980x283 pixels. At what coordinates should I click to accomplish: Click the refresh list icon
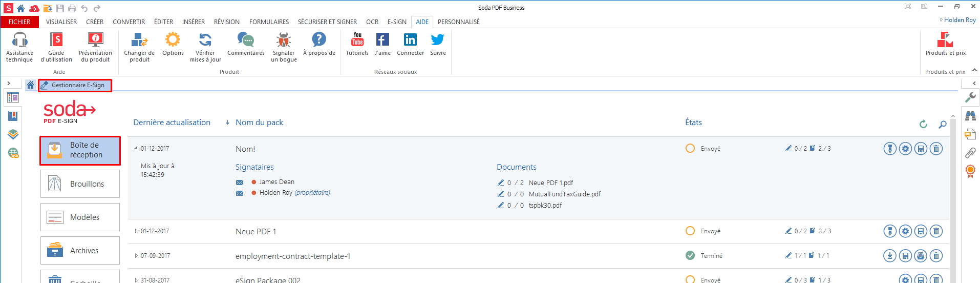923,124
